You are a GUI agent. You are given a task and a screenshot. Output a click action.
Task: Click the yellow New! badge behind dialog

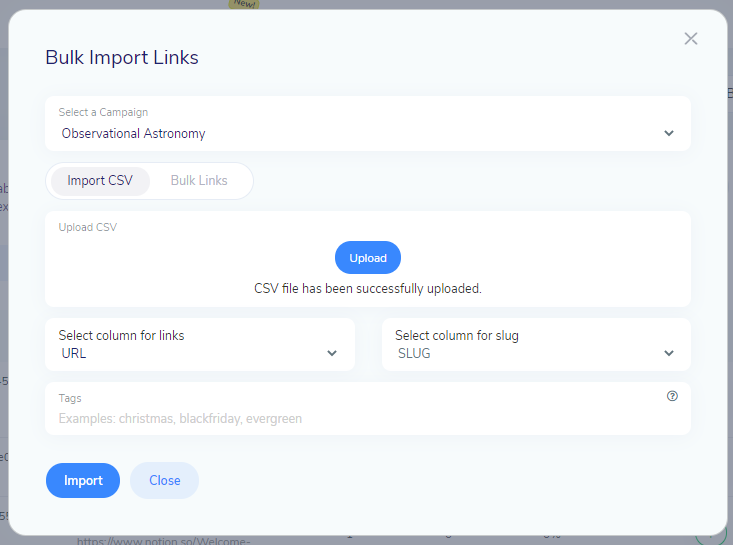click(x=244, y=4)
